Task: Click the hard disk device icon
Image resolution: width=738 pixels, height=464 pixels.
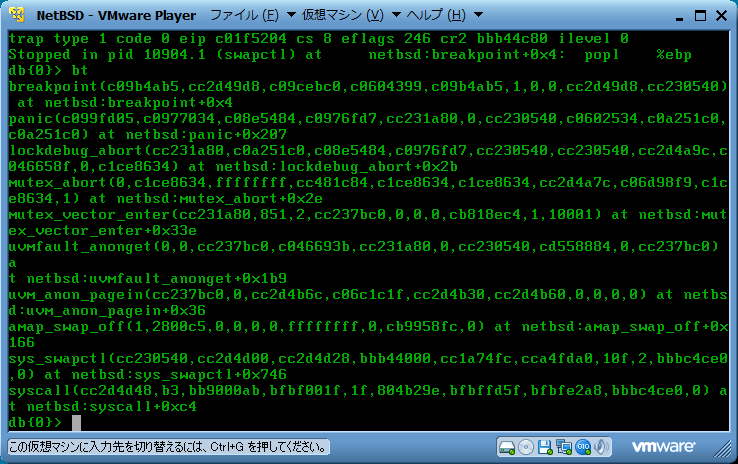Action: click(508, 446)
